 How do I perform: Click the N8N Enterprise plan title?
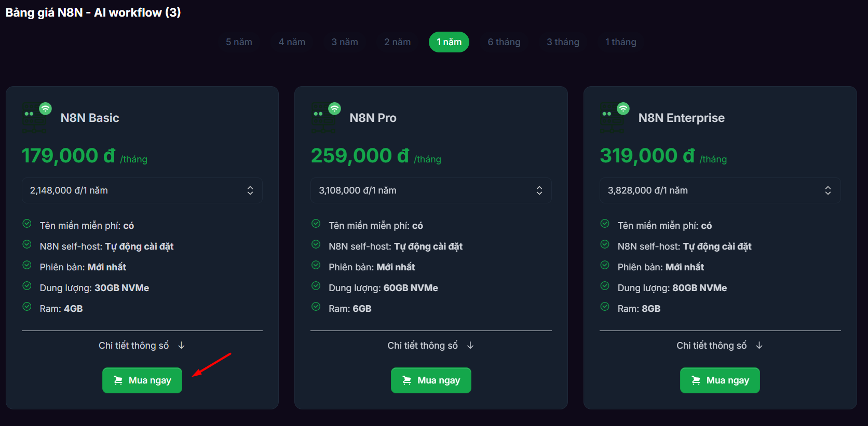tap(681, 118)
